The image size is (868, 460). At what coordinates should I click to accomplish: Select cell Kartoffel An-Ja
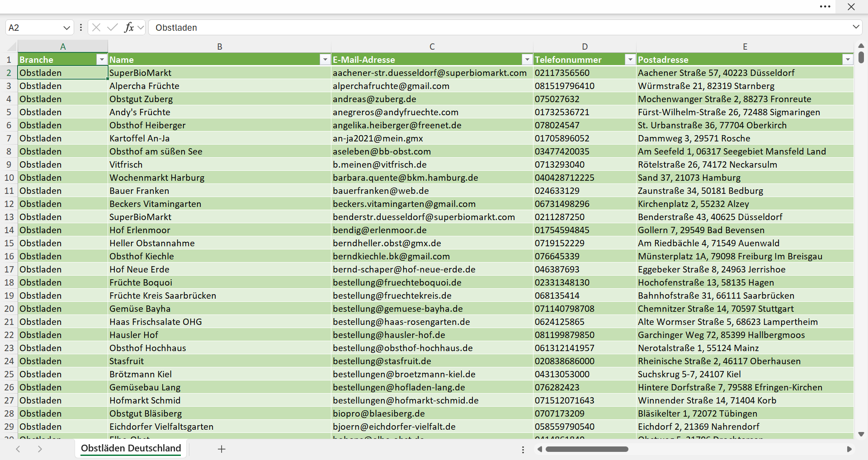(x=220, y=138)
